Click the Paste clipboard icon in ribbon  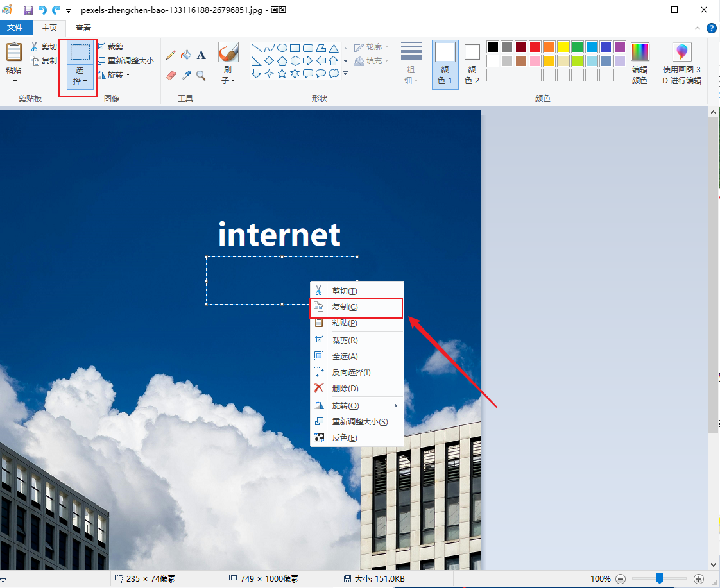(x=13, y=52)
